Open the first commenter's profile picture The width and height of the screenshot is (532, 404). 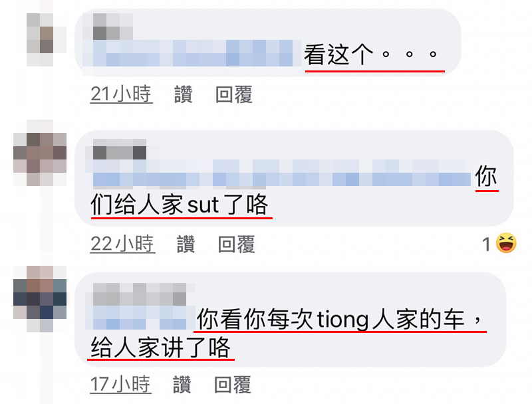coord(40,40)
